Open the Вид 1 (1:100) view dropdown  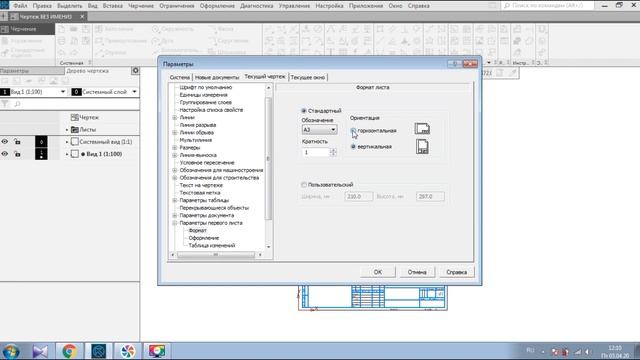pyautogui.click(x=63, y=92)
